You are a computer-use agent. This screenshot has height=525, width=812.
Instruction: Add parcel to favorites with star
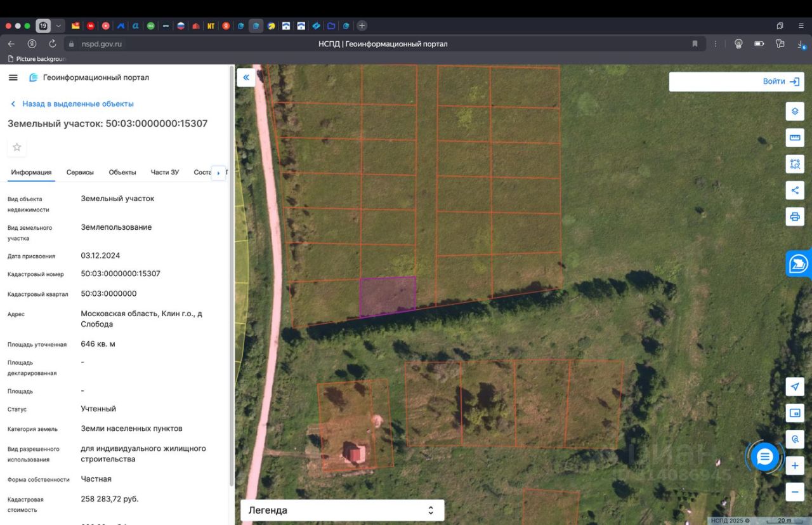pos(17,147)
